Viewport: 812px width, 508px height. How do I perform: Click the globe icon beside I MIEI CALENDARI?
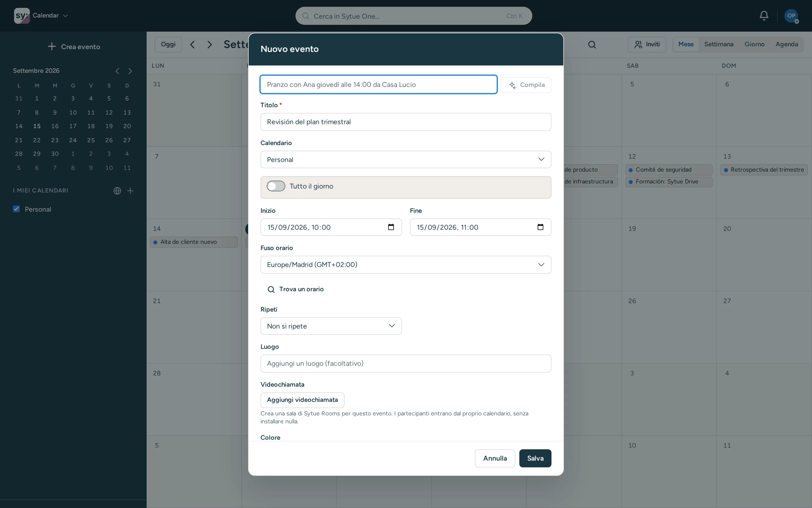[117, 190]
